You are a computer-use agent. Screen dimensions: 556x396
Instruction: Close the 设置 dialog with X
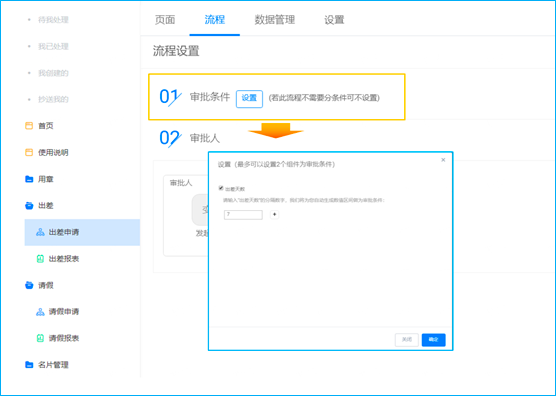[443, 160]
